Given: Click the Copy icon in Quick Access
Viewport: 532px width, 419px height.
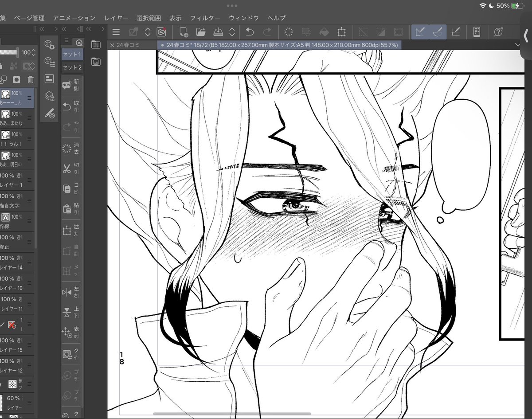Looking at the screenshot, I should (x=66, y=189).
